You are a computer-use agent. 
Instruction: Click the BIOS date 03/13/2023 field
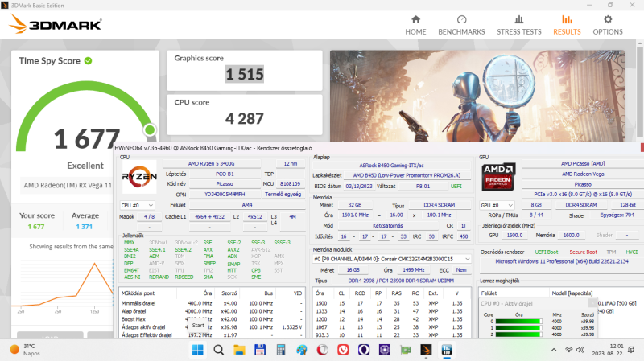point(358,186)
